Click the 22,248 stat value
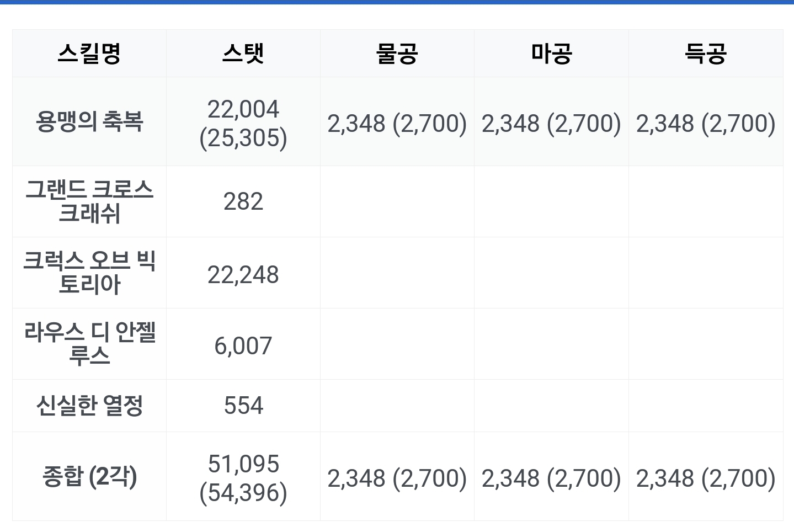Screen dimensions: 794x532 (x=243, y=275)
